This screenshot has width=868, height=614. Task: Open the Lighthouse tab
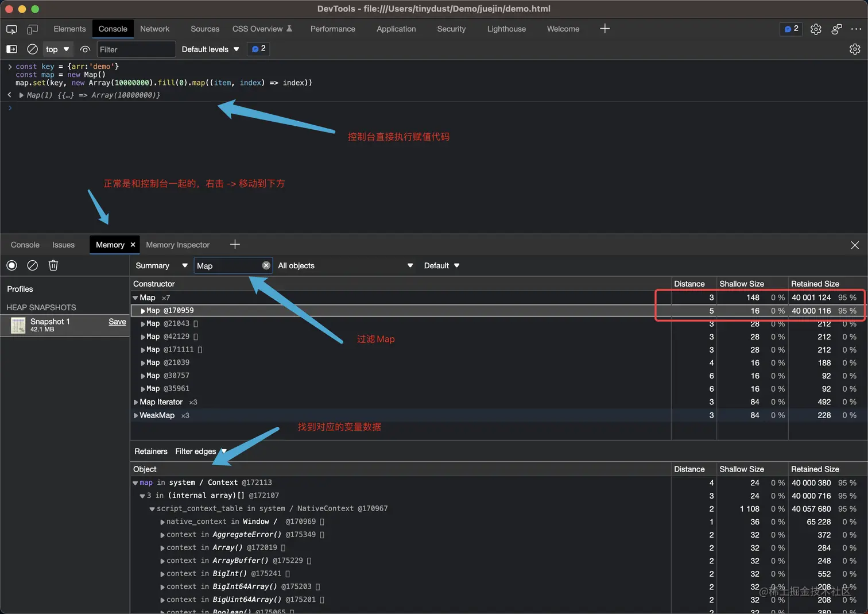point(506,29)
